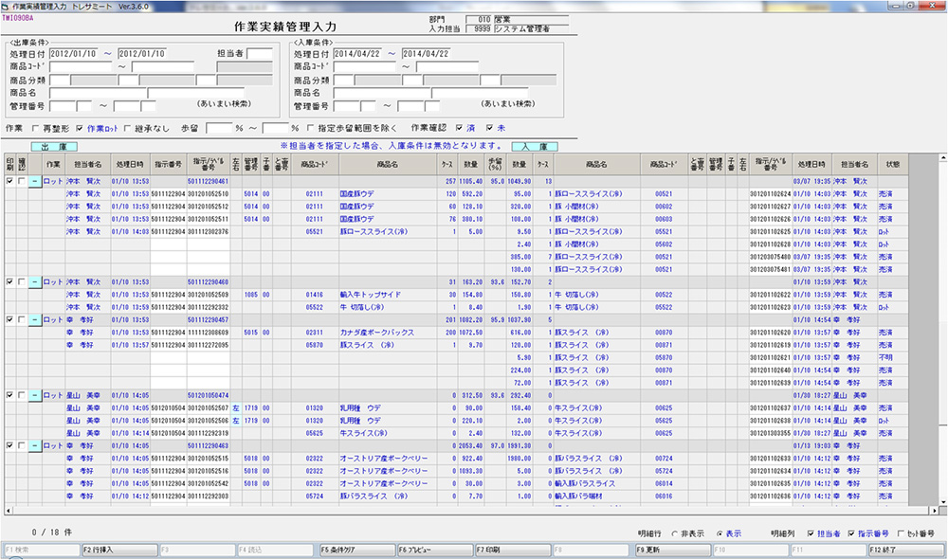Click instruction number 301201052510 cell

click(x=208, y=194)
